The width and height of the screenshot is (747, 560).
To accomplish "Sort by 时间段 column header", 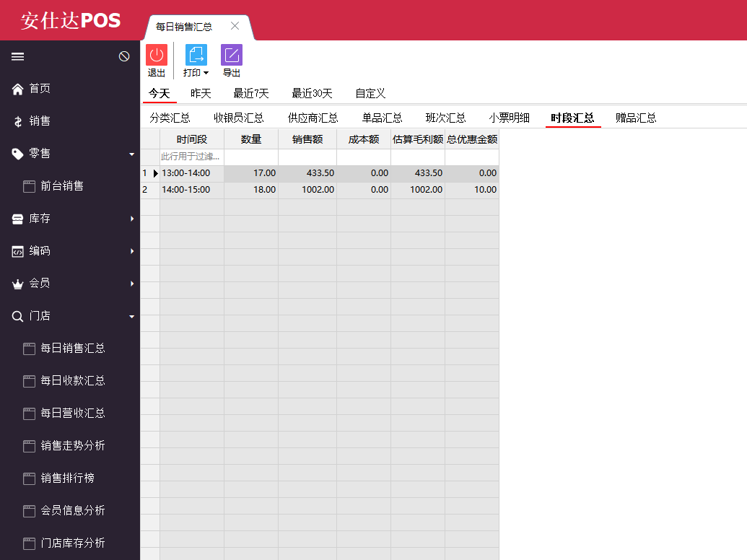I will click(192, 139).
